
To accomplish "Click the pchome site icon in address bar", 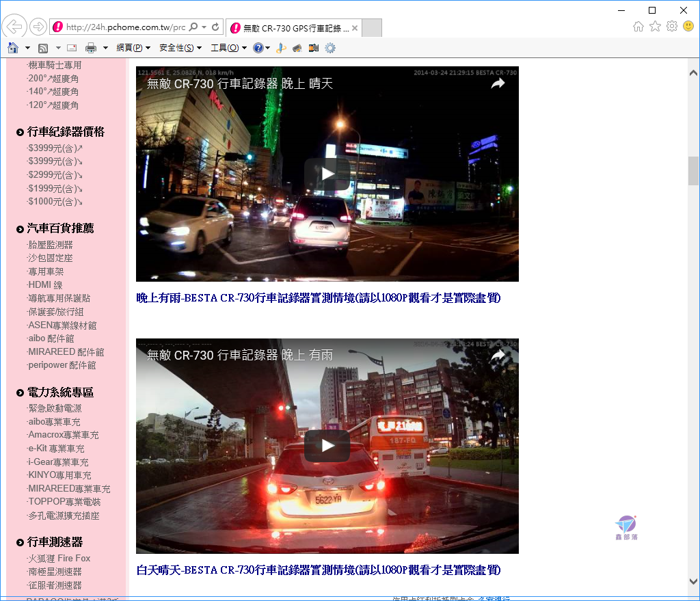I will point(57,27).
